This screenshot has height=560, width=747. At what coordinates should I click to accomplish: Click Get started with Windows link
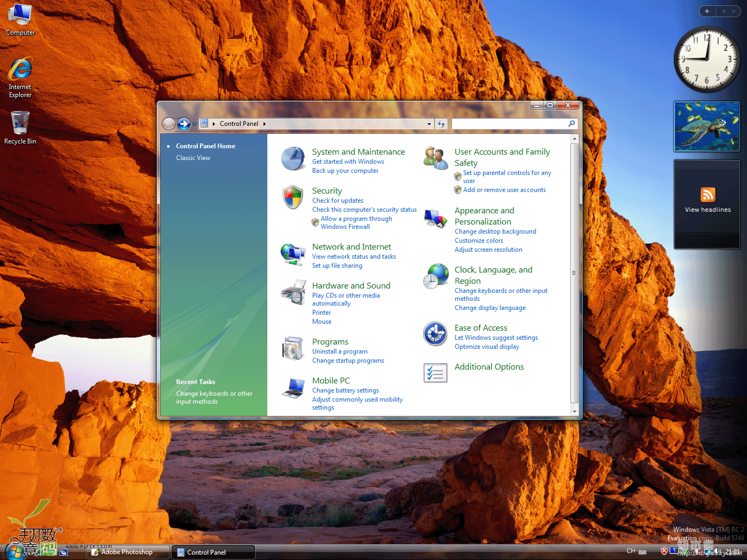point(348,162)
